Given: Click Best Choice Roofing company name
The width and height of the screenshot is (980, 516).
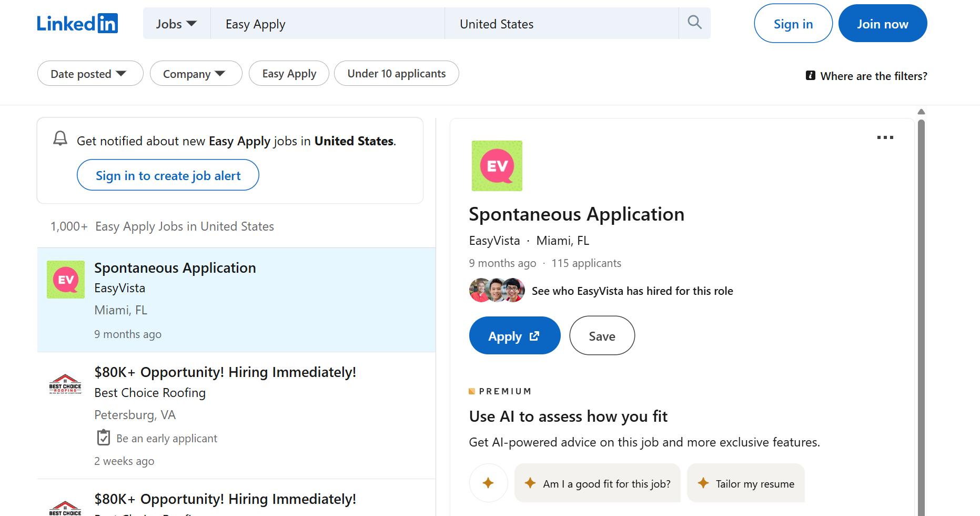Looking at the screenshot, I should click(150, 393).
